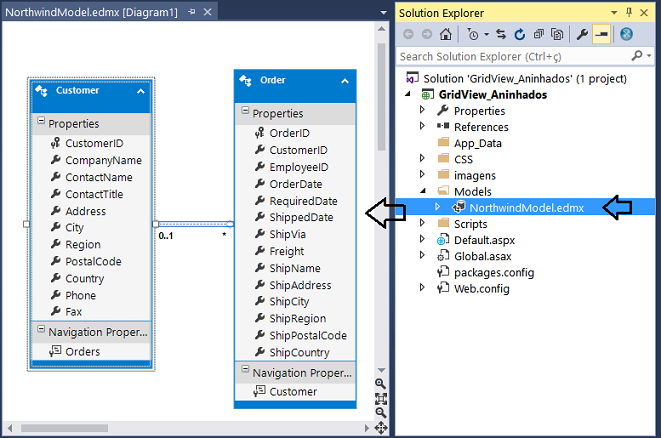Click the vertical scrollbar thumb of diagram
This screenshot has height=438, width=661.
382,97
